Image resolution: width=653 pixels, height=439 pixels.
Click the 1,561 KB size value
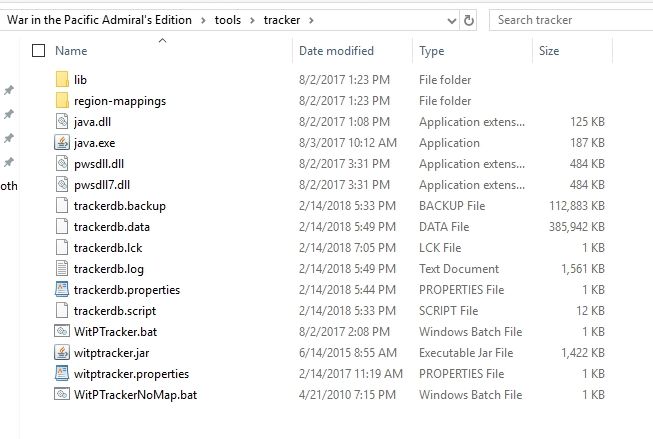[x=583, y=269]
